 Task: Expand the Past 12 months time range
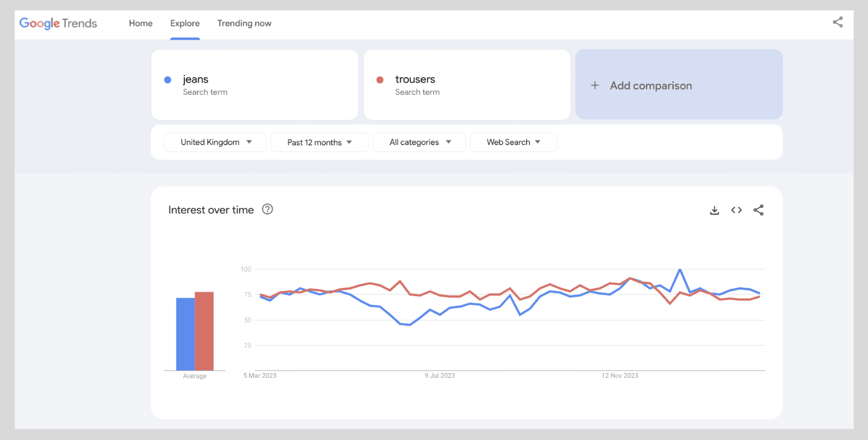(x=319, y=142)
